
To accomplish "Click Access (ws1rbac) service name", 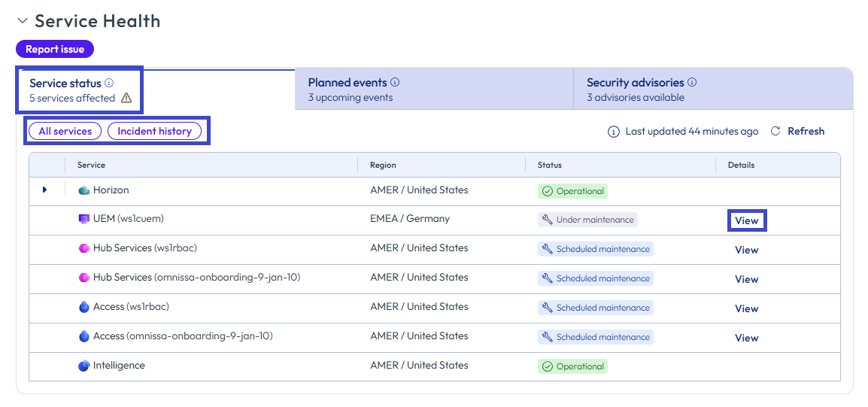I will coord(131,306).
